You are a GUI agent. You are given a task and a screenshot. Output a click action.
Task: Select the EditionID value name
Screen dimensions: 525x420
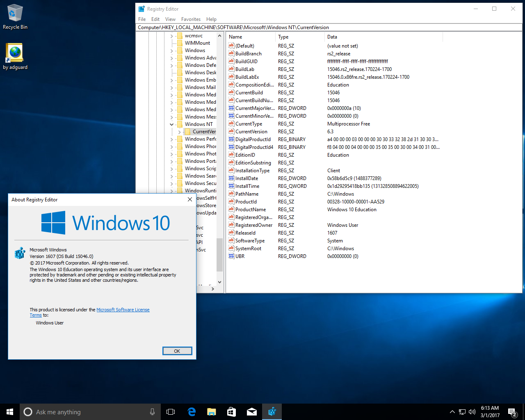[245, 155]
